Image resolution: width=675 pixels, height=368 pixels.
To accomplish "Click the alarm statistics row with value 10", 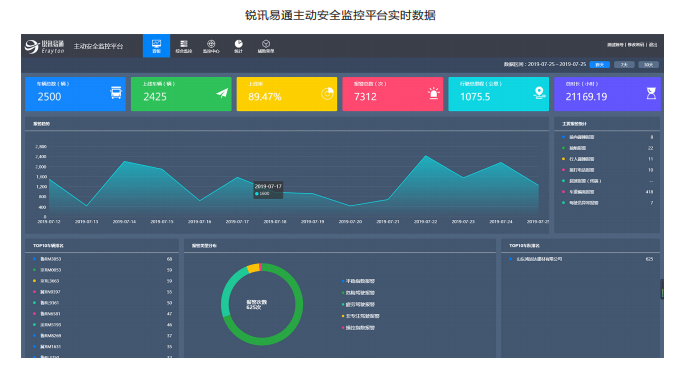I will [607, 170].
